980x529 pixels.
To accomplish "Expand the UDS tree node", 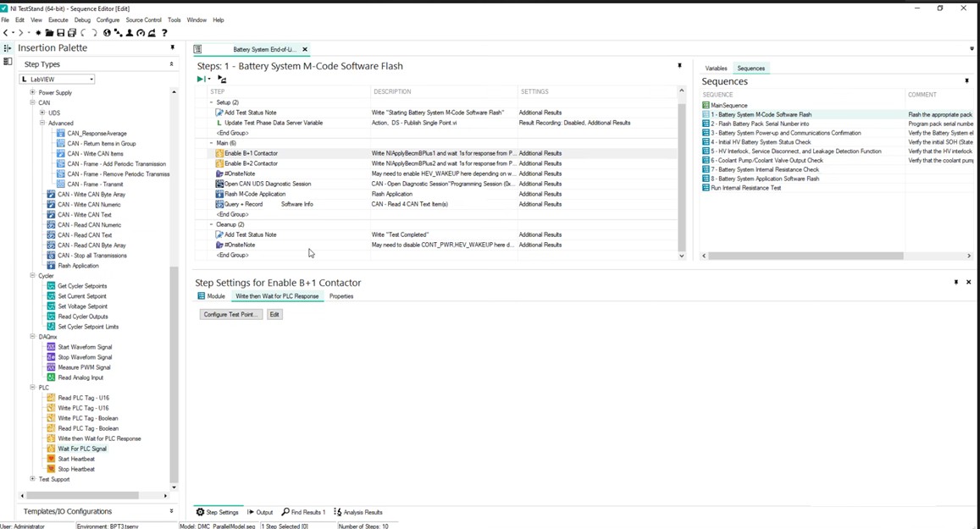I will (42, 113).
